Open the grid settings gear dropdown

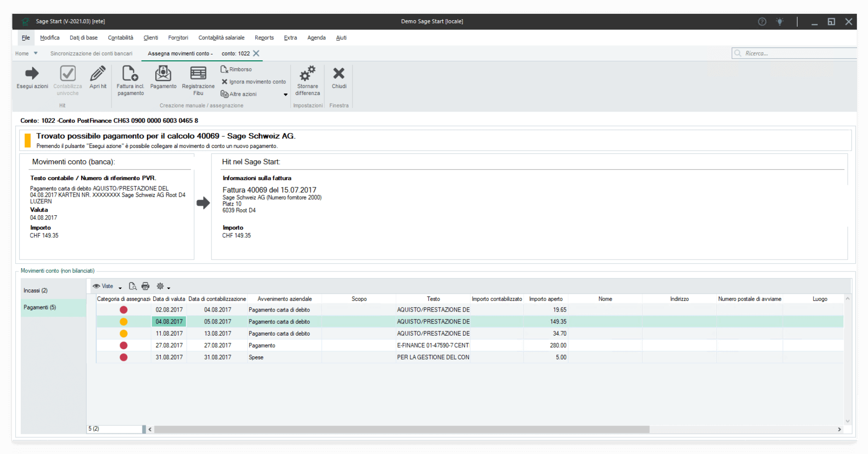tap(163, 286)
